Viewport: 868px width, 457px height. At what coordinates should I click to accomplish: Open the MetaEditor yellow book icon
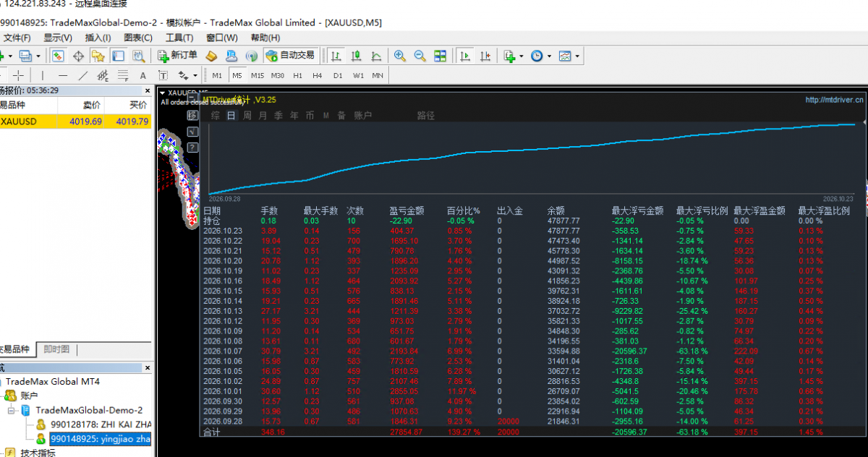pos(212,56)
